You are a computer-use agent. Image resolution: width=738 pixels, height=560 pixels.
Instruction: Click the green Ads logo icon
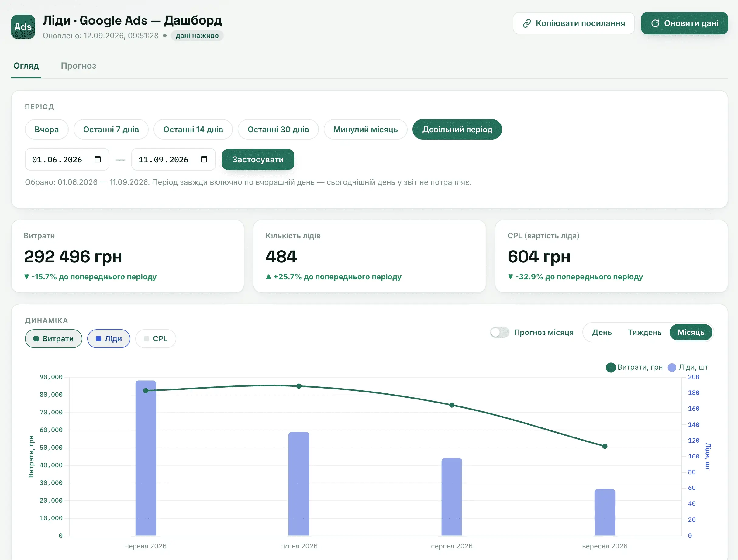point(23,27)
